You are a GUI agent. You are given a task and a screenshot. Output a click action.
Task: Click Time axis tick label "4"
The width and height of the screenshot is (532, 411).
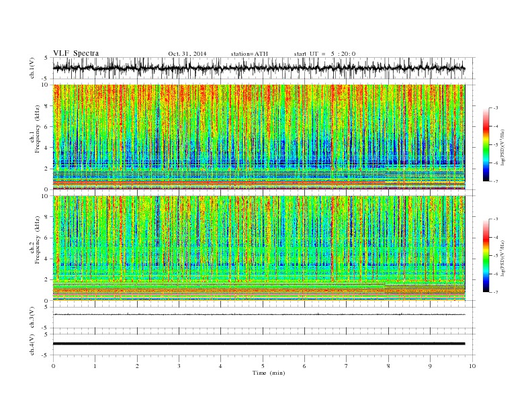click(220, 366)
